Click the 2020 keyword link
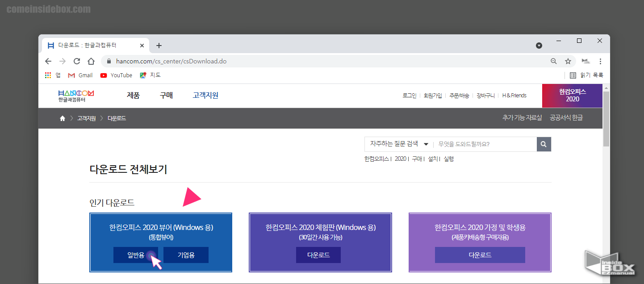Screen dimensions: 644x284 pyautogui.click(x=400, y=159)
